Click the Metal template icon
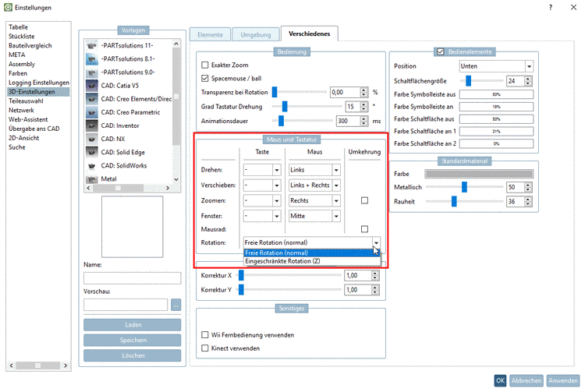Image resolution: width=585 pixels, height=392 pixels. pos(92,179)
